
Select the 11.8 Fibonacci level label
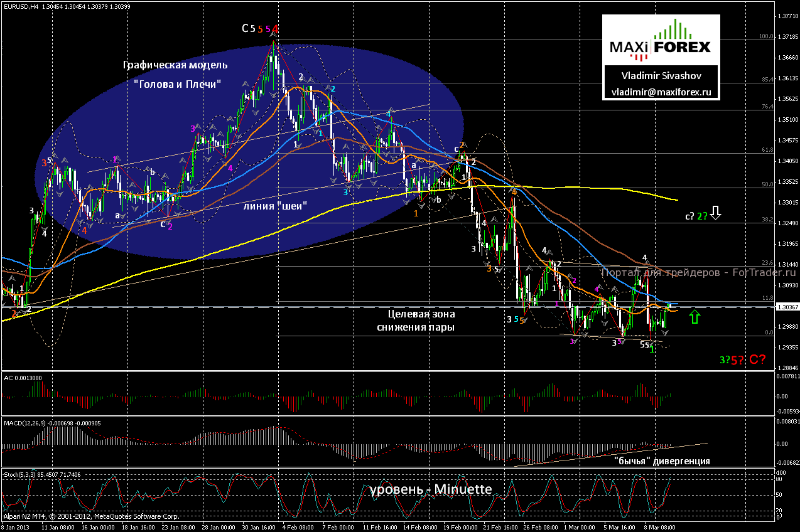pyautogui.click(x=767, y=298)
